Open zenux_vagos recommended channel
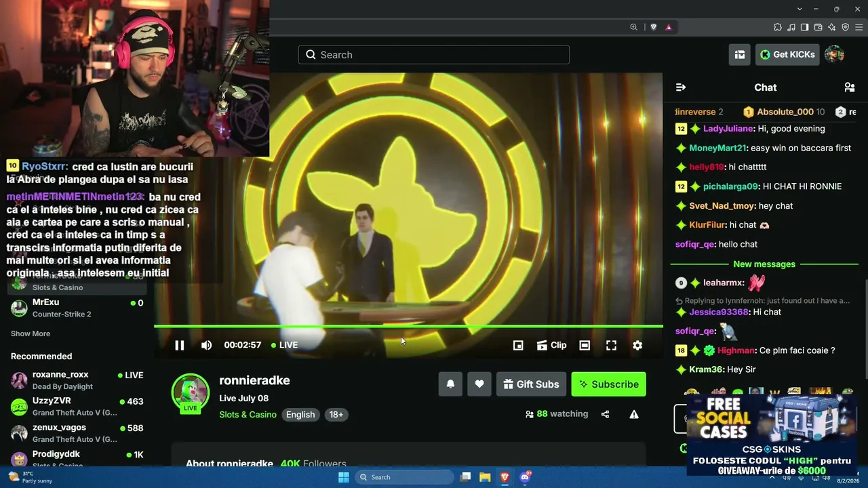This screenshot has height=488, width=868. click(77, 432)
